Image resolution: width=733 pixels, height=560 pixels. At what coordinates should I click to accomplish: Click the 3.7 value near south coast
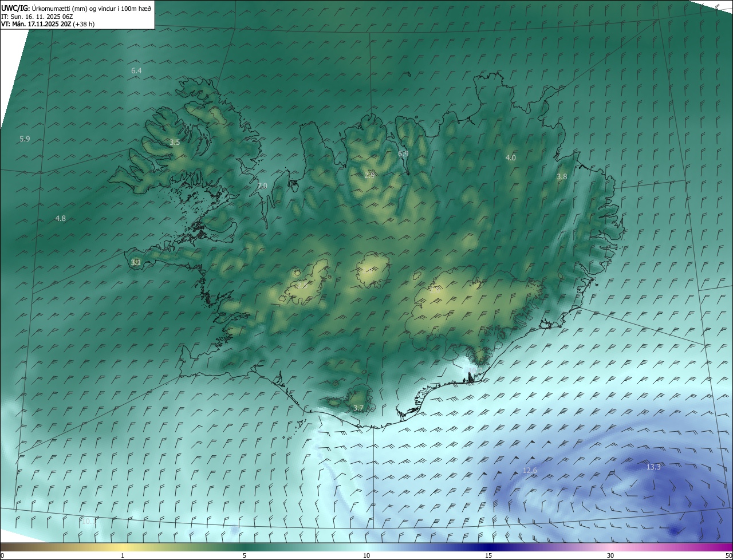[358, 408]
